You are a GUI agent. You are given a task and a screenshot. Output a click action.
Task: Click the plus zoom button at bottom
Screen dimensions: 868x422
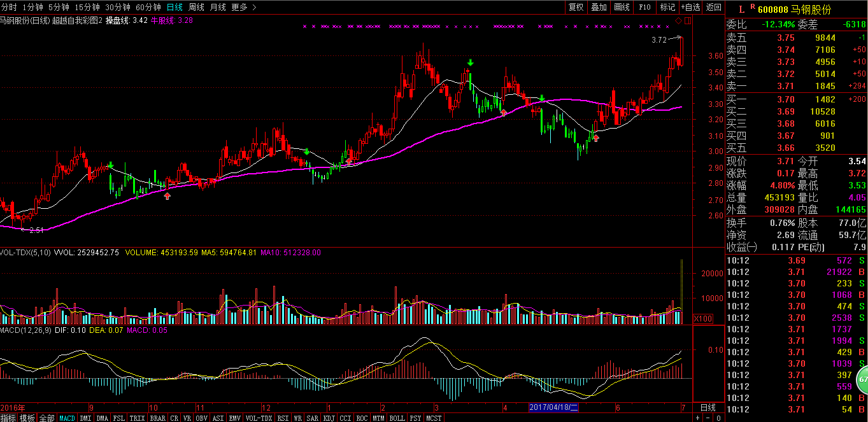pyautogui.click(x=698, y=418)
